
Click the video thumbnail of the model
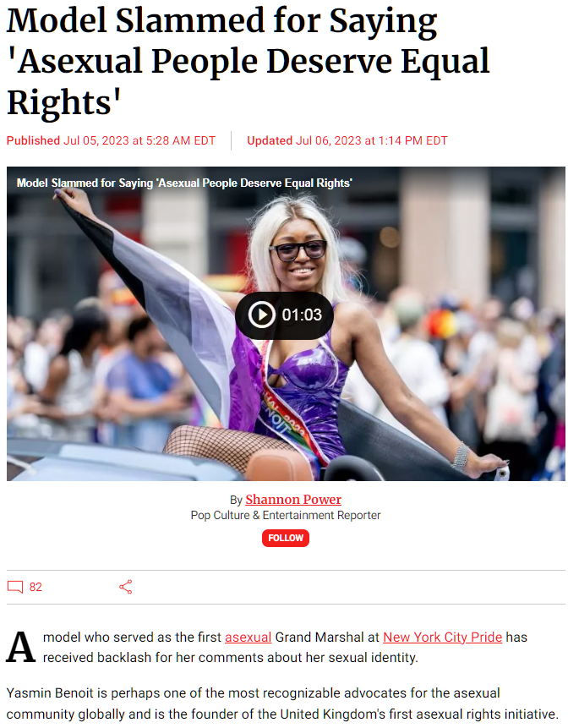click(x=286, y=324)
